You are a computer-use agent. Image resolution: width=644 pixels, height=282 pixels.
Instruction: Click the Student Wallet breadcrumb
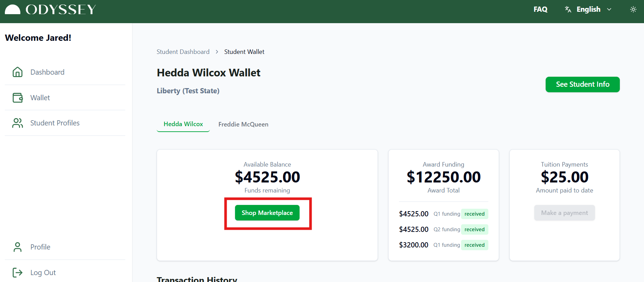tap(244, 52)
